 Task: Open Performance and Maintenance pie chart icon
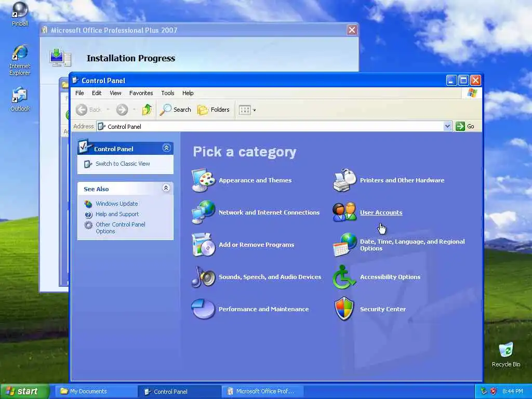pos(203,309)
